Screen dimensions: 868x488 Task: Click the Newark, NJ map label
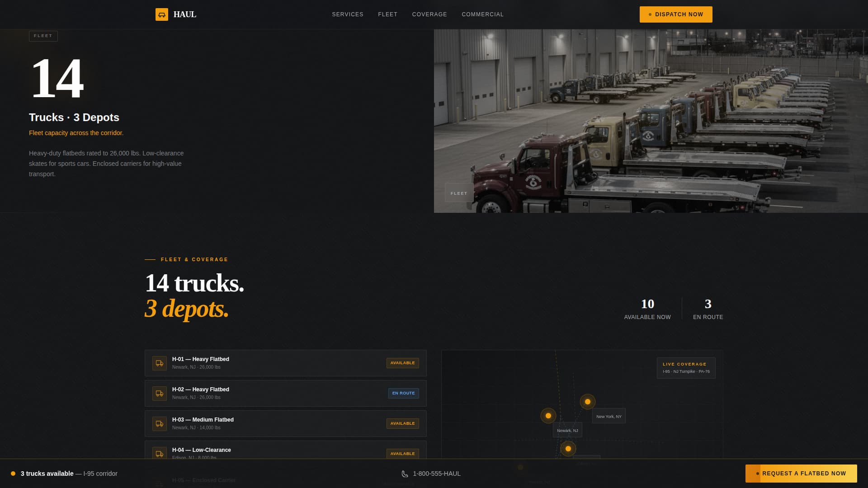coord(567,430)
